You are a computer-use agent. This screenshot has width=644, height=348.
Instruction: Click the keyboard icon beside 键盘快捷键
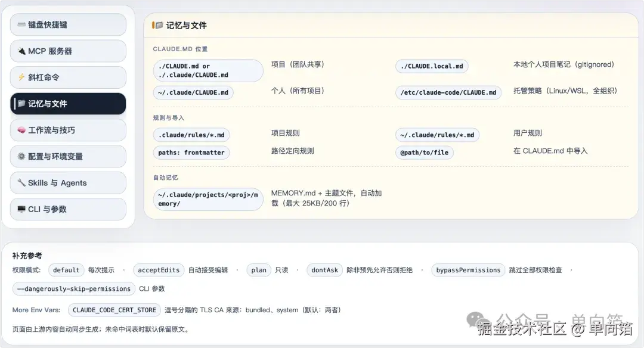point(21,24)
